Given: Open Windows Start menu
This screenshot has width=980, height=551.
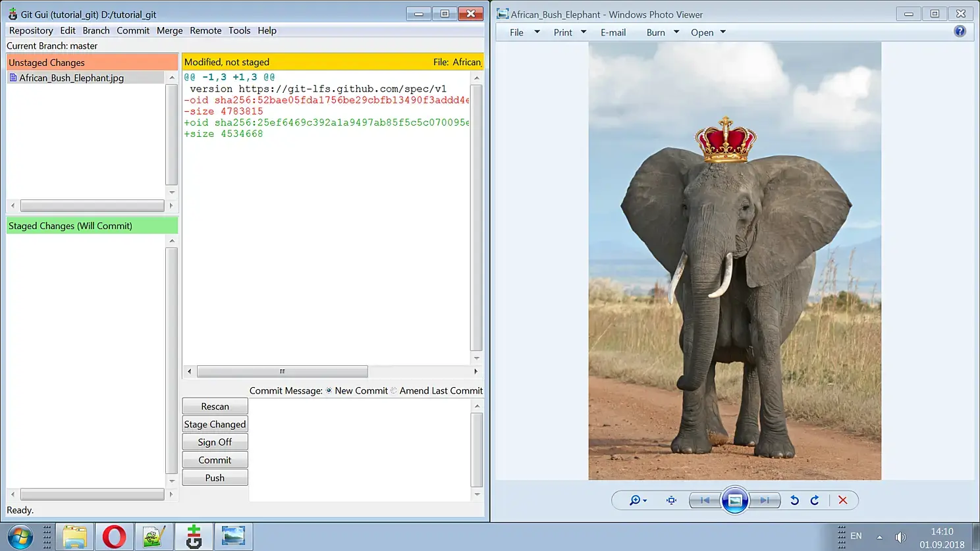Looking at the screenshot, I should click(20, 537).
